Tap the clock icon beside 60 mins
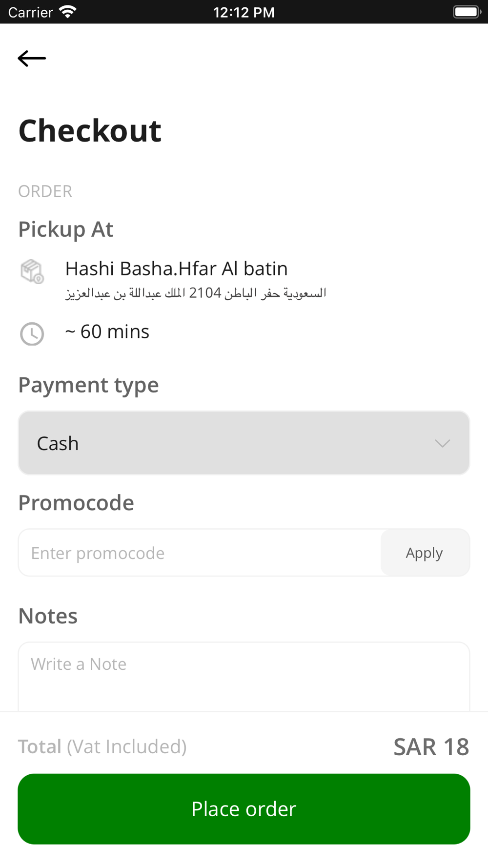Screen dimensions: 488x868 (32, 334)
